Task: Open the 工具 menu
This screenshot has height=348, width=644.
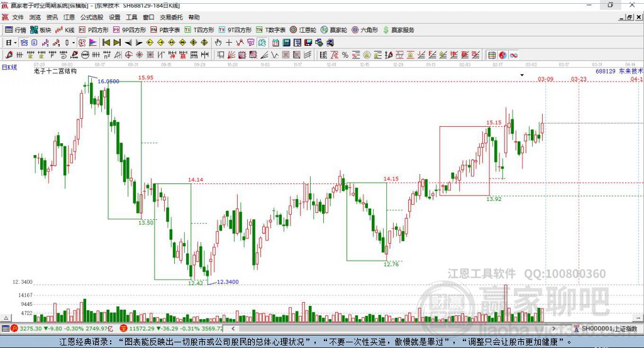Action: tap(131, 17)
